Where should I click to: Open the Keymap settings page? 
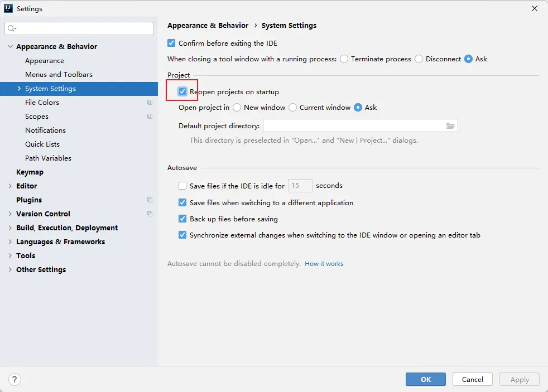(x=30, y=172)
